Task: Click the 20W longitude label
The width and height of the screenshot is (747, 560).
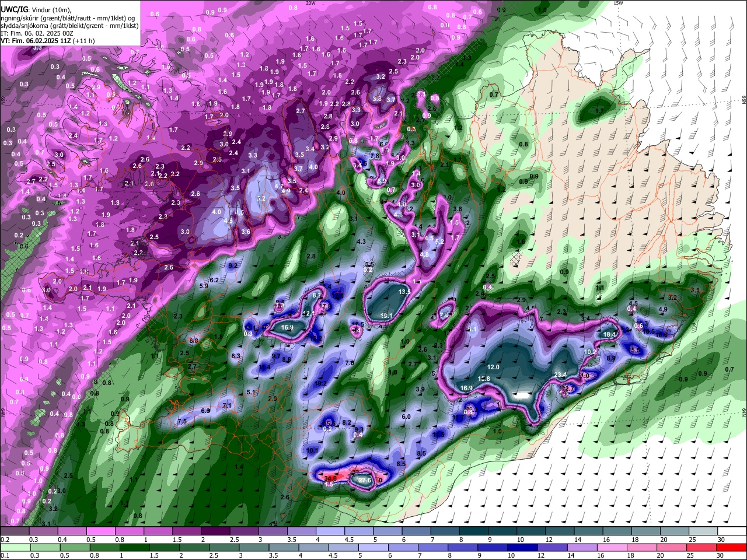Action: tap(310, 3)
